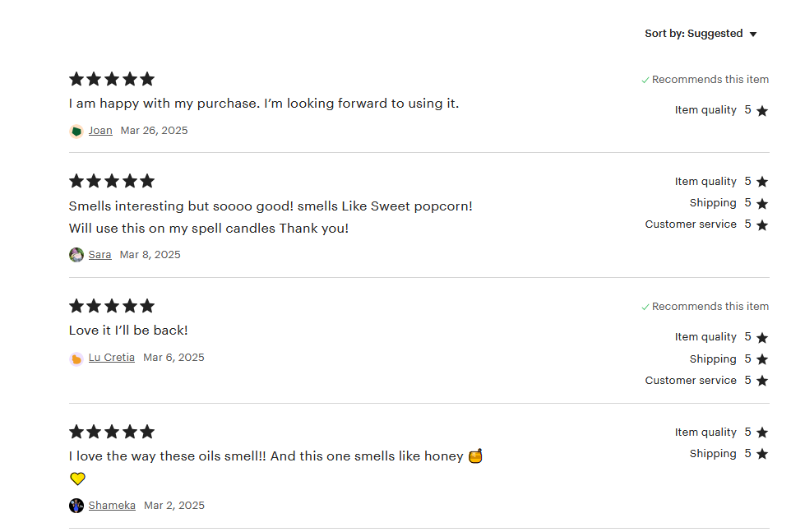Click the Shipping star in Shameka's review
Screen dimensions: 791x532
pyautogui.click(x=762, y=455)
